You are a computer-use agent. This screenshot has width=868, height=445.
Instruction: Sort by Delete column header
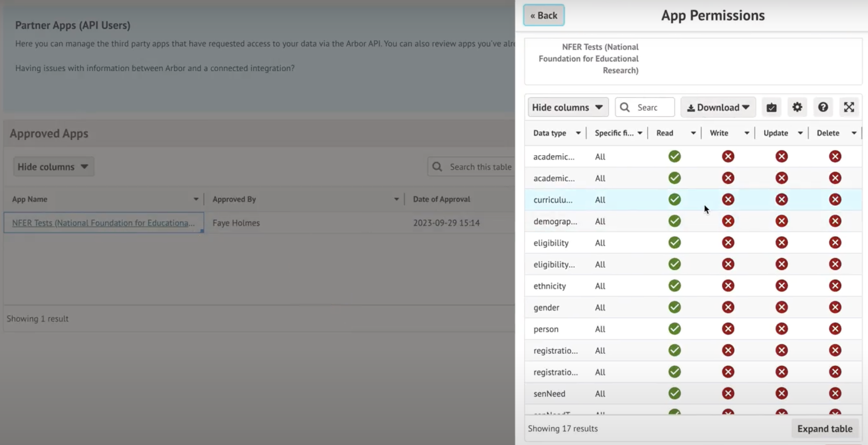click(828, 133)
